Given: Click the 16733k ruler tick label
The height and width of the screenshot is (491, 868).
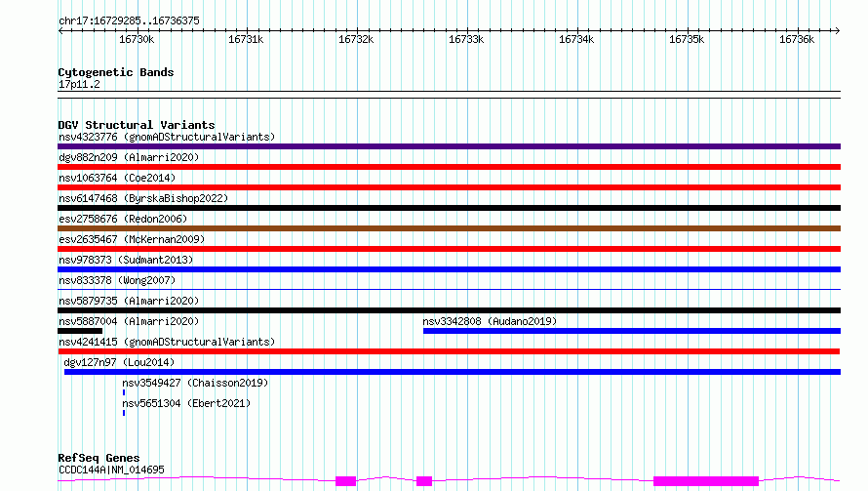Looking at the screenshot, I should [466, 39].
